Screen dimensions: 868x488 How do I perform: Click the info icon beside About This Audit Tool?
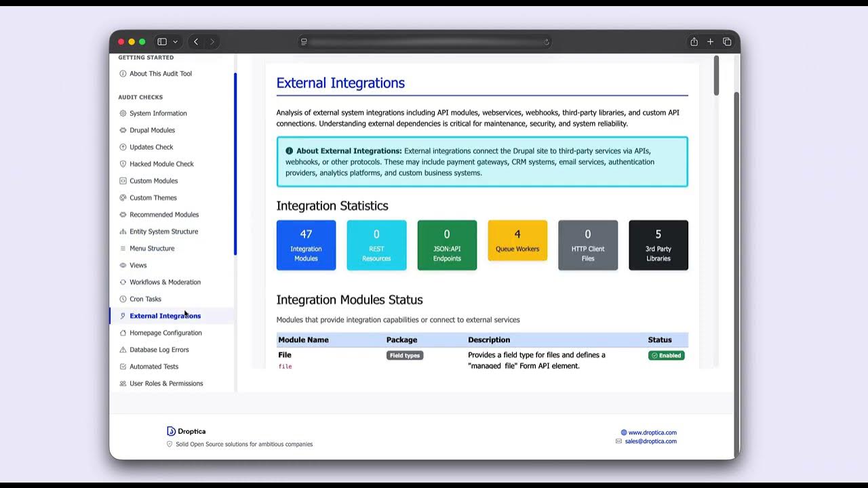tap(123, 73)
